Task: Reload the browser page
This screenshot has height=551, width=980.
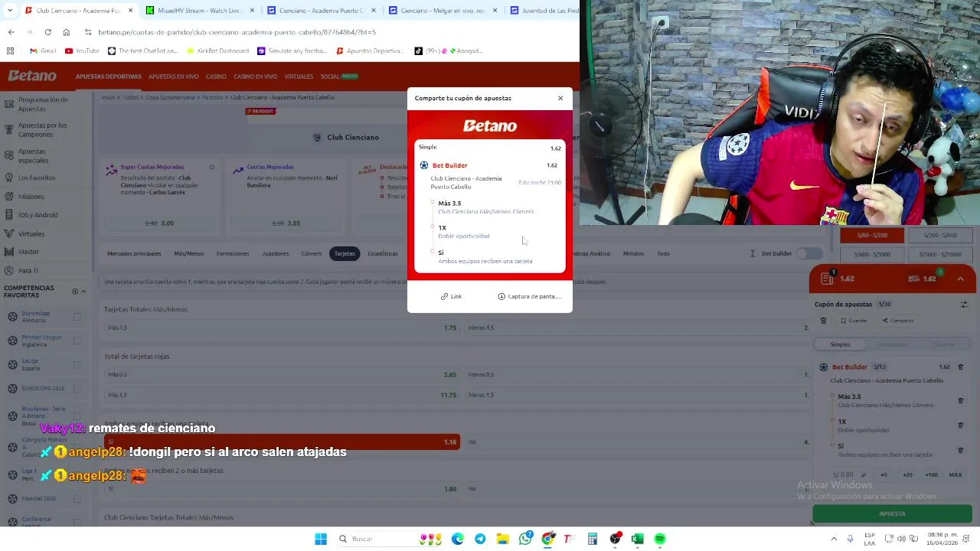Action: click(x=47, y=32)
